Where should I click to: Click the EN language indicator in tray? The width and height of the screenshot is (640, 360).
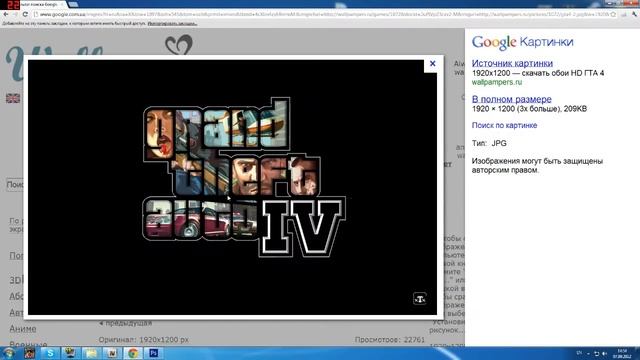[x=579, y=353]
